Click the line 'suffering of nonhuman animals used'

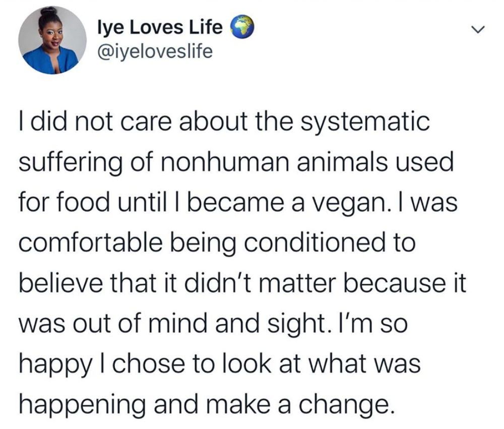[x=236, y=163]
